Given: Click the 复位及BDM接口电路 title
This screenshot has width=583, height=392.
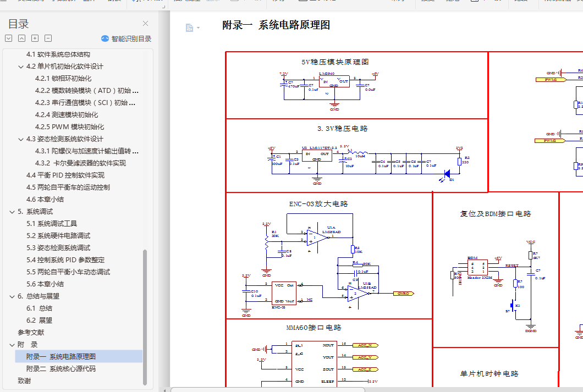Looking at the screenshot, I should click(x=496, y=214).
